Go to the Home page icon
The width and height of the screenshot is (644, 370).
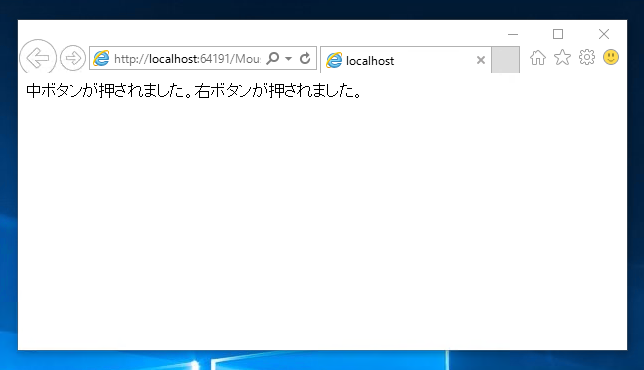tap(538, 57)
